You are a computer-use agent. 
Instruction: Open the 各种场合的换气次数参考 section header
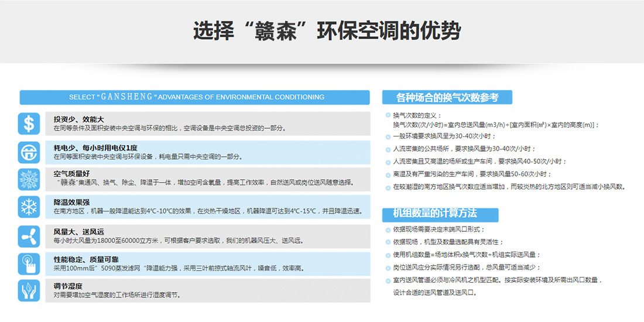(447, 97)
